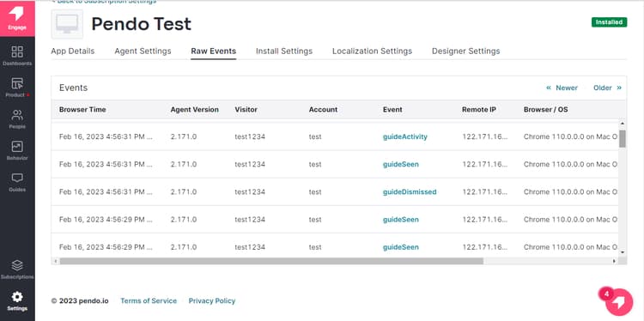644x321 pixels.
Task: Click the Event column header
Action: click(x=392, y=110)
